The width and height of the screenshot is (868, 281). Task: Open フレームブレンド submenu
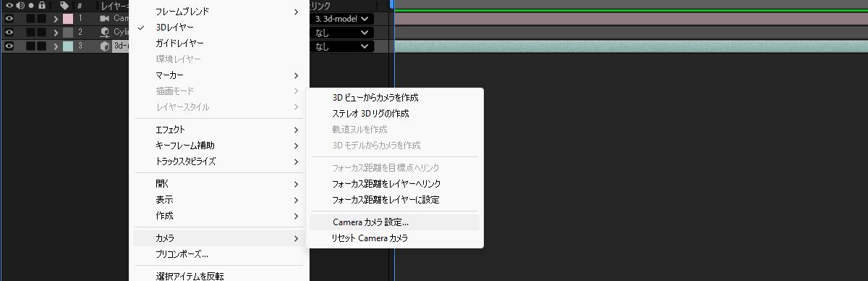(219, 11)
